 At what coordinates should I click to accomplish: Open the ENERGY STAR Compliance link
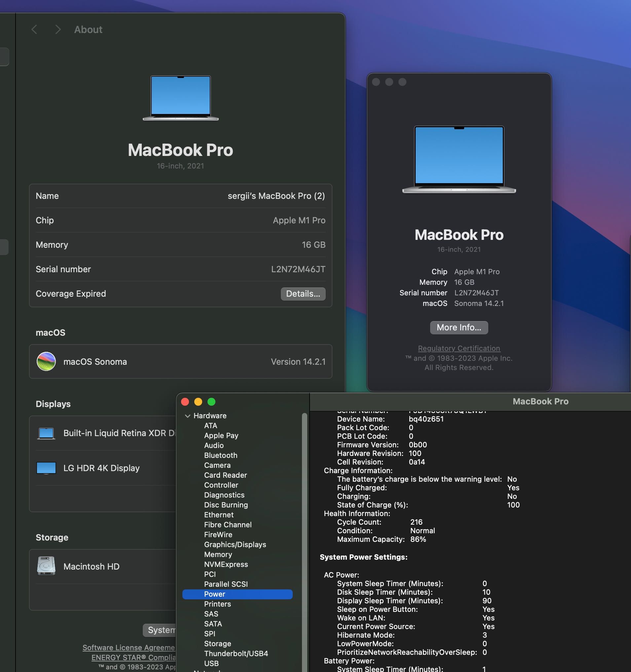click(133, 657)
